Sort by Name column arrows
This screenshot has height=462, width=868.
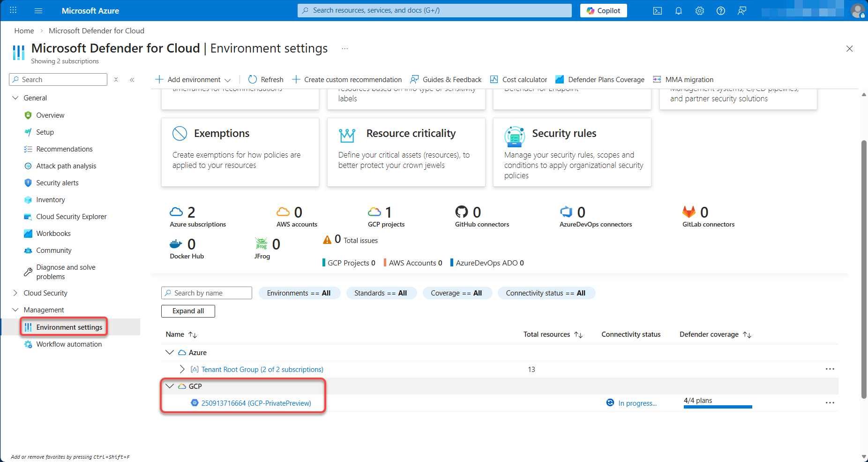[193, 335]
